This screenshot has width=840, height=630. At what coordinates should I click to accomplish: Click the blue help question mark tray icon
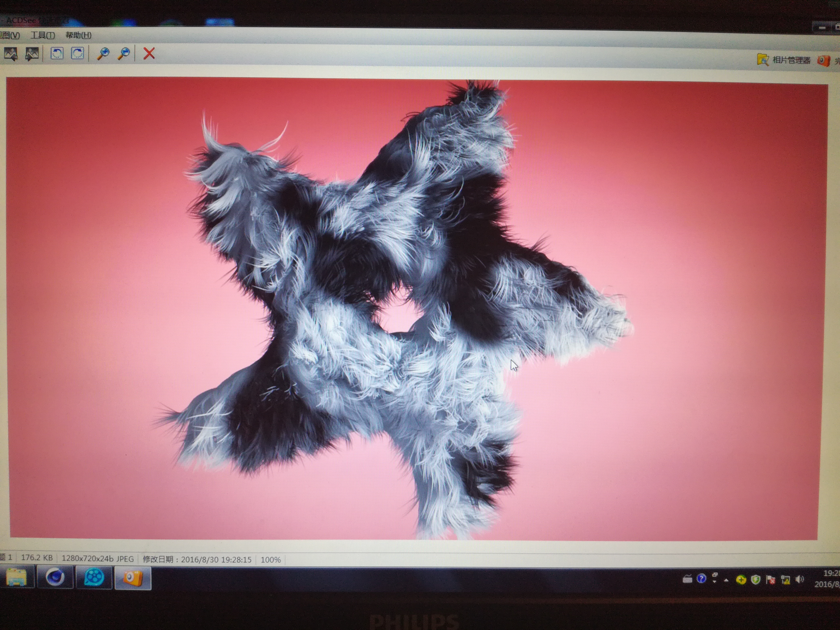(701, 578)
